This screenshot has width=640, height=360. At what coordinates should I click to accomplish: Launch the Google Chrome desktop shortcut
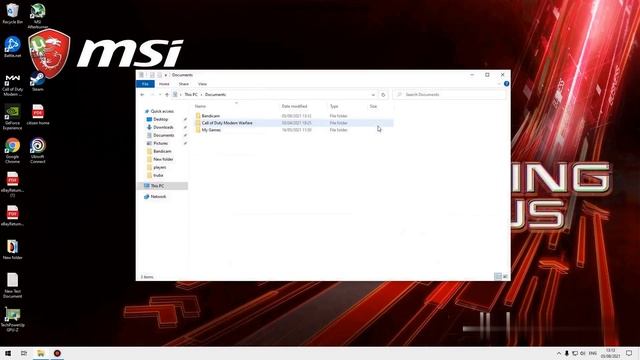click(x=12, y=151)
